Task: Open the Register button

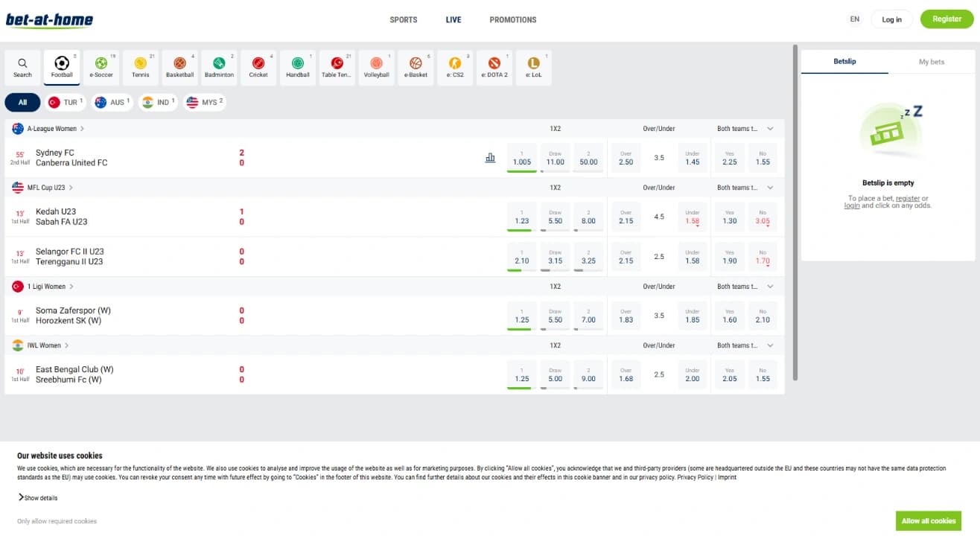Action: tap(946, 18)
